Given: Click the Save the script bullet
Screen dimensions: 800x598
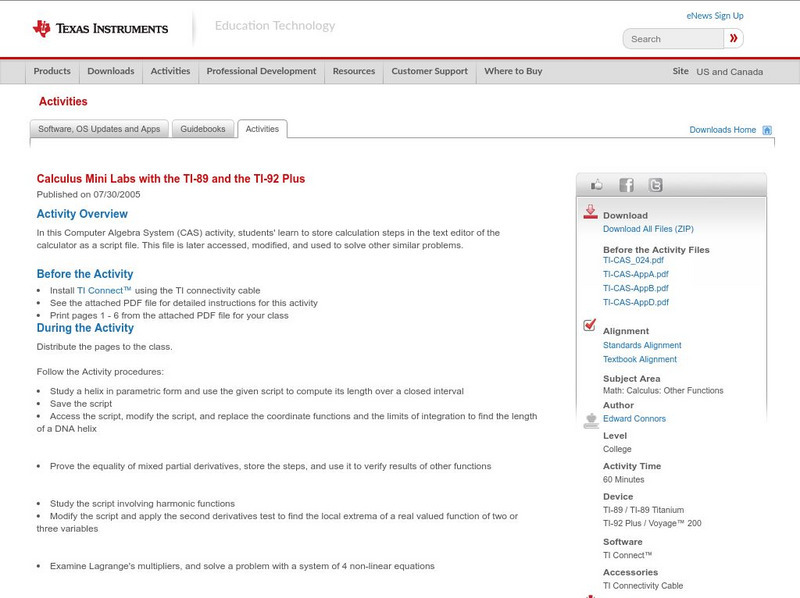Looking at the screenshot, I should click(x=81, y=404).
